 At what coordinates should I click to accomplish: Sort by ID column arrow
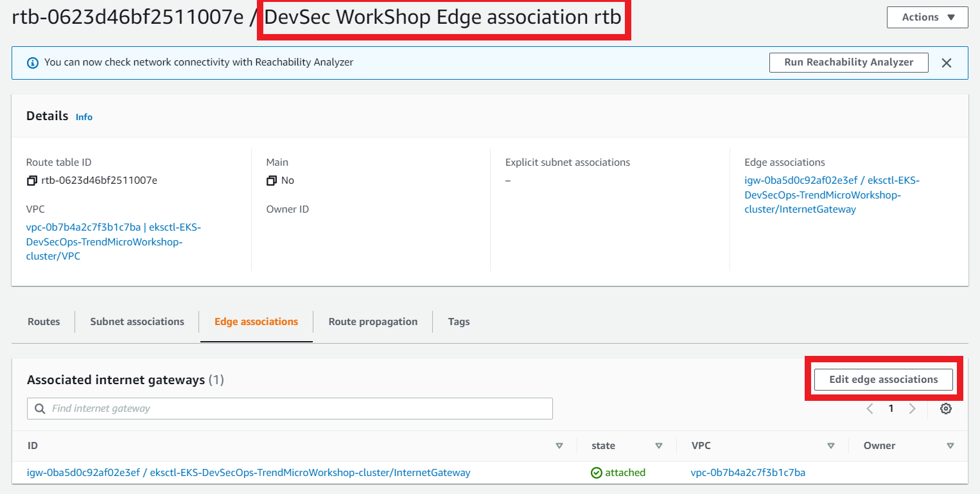click(559, 446)
